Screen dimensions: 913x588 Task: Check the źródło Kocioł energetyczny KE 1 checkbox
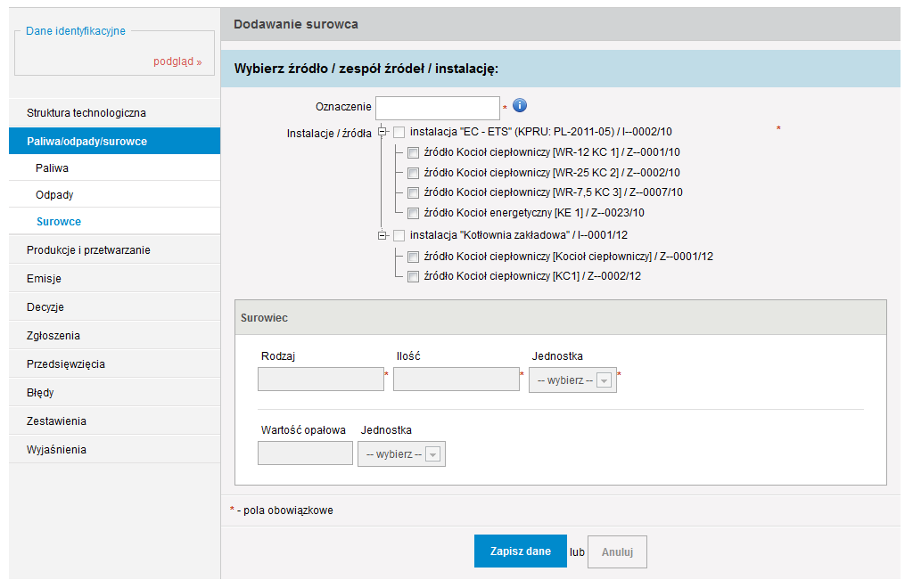[x=413, y=214]
